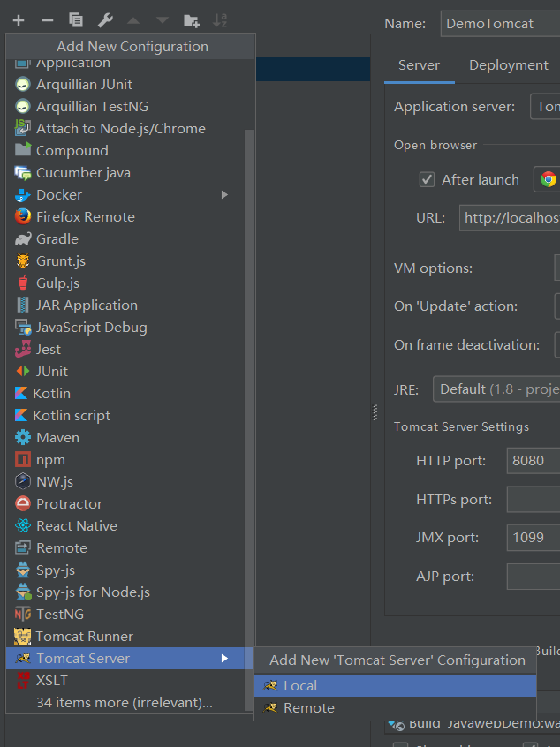560x747 pixels.
Task: Click the React Native atom icon
Action: point(22,525)
